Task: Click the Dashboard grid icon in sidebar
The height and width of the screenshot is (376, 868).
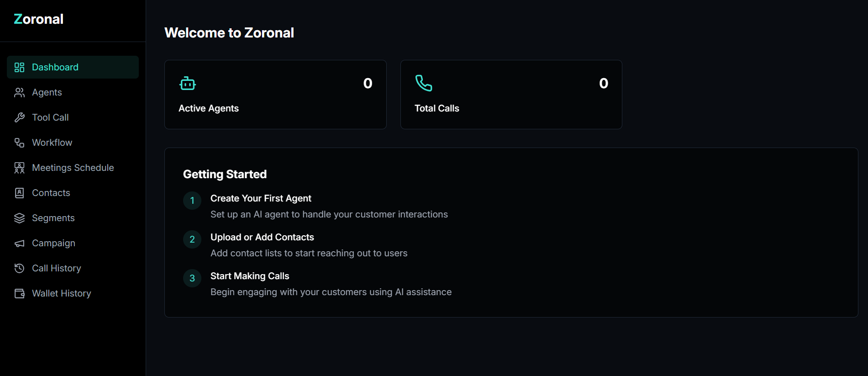Action: [19, 68]
